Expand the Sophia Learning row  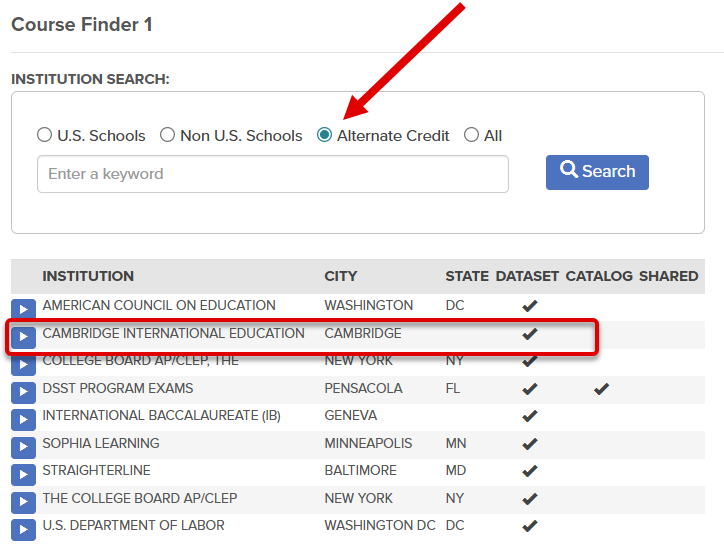click(24, 447)
